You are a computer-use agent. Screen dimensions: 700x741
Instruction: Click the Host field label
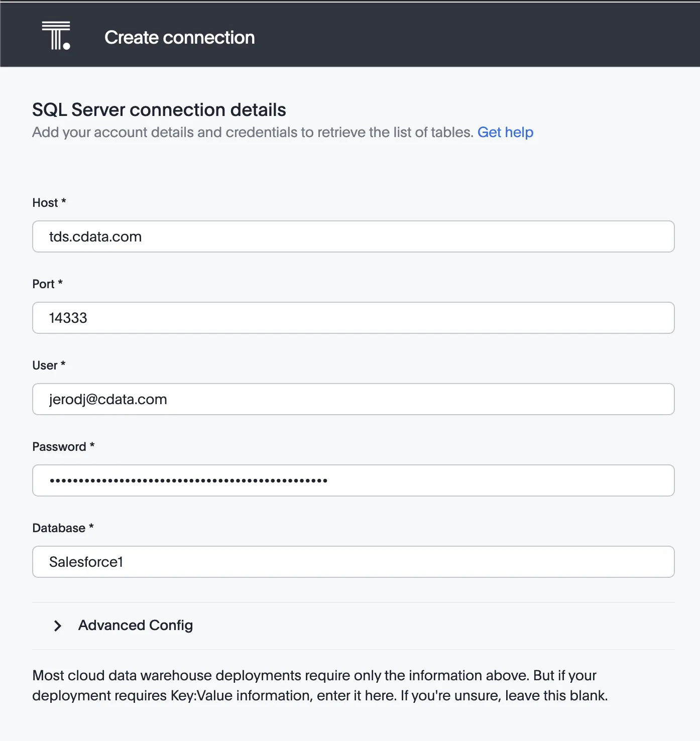point(45,203)
